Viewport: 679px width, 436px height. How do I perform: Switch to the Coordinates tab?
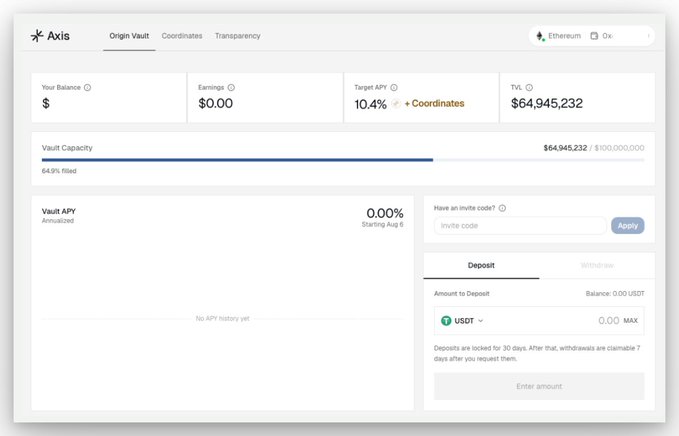coord(182,36)
